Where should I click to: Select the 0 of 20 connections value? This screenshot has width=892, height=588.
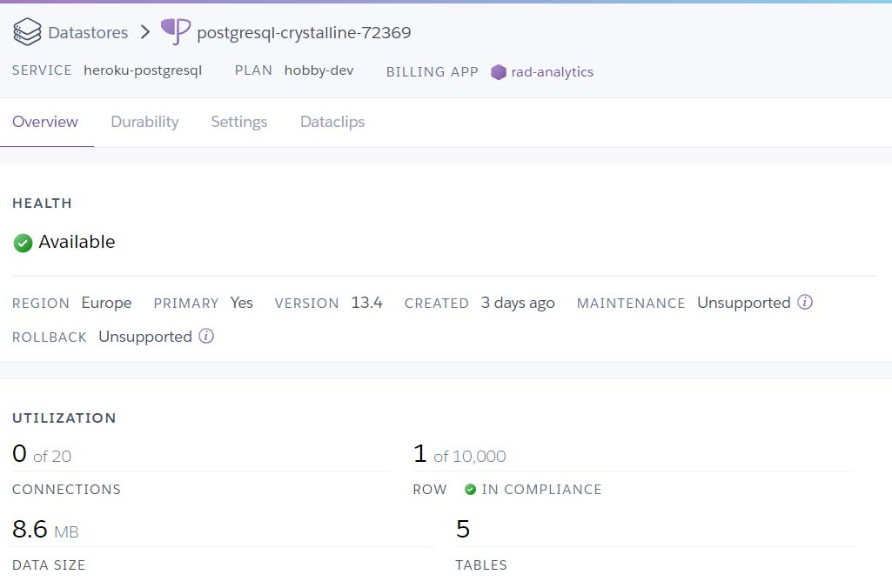coord(42,454)
